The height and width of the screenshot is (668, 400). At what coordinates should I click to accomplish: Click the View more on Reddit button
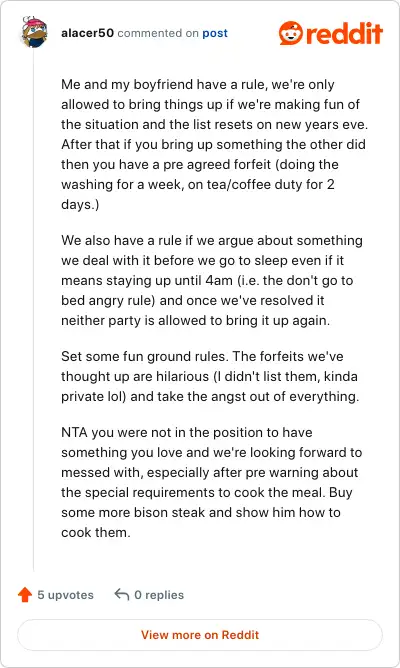click(x=200, y=635)
